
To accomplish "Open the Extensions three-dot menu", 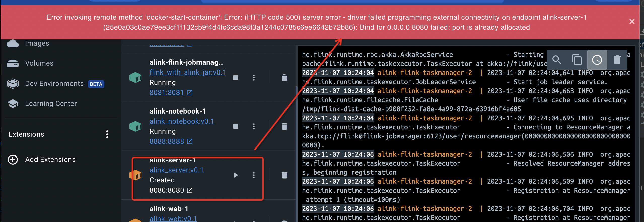I will pos(107,134).
